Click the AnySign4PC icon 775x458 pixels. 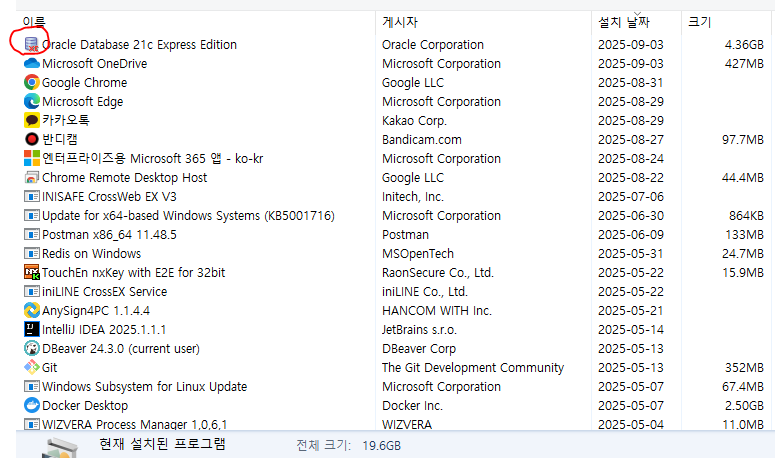[32, 310]
